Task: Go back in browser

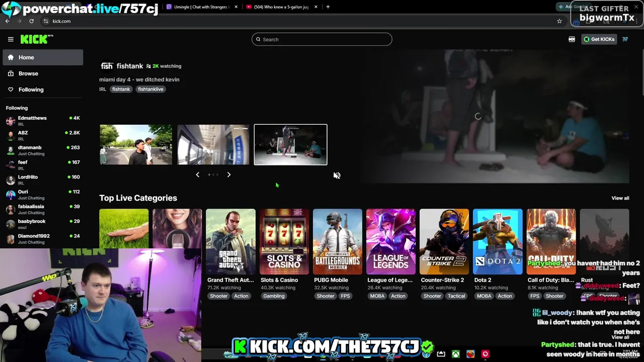Action: pyautogui.click(x=8, y=21)
